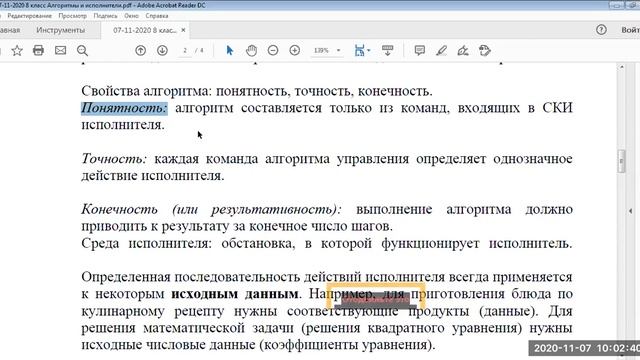
Task: Click the highlighted word Понятность:
Action: click(124, 108)
